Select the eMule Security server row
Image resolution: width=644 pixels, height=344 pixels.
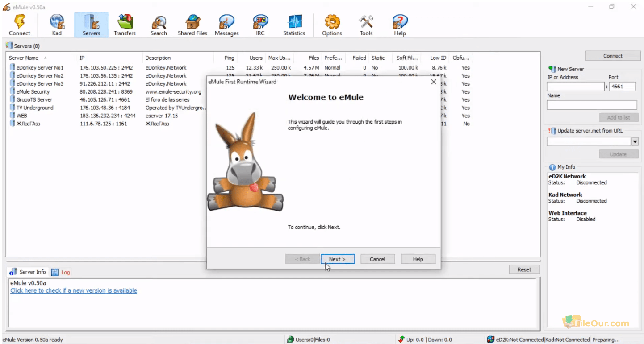[33, 92]
